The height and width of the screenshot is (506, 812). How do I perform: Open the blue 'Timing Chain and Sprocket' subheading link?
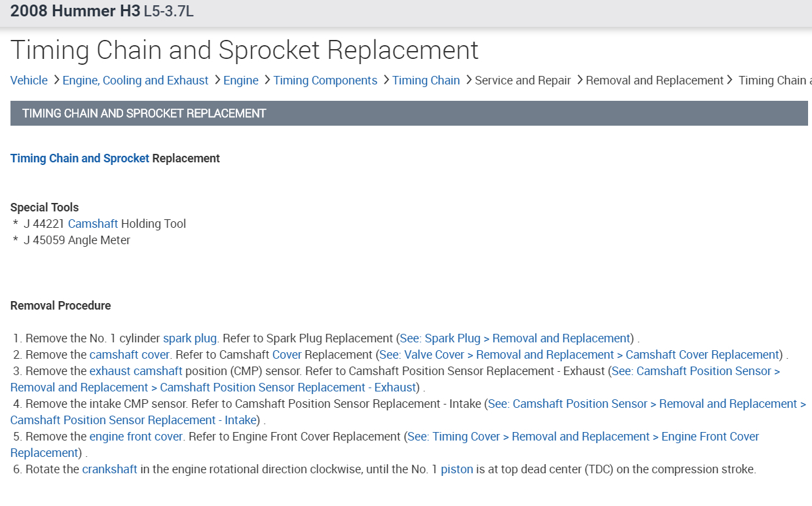coord(80,158)
